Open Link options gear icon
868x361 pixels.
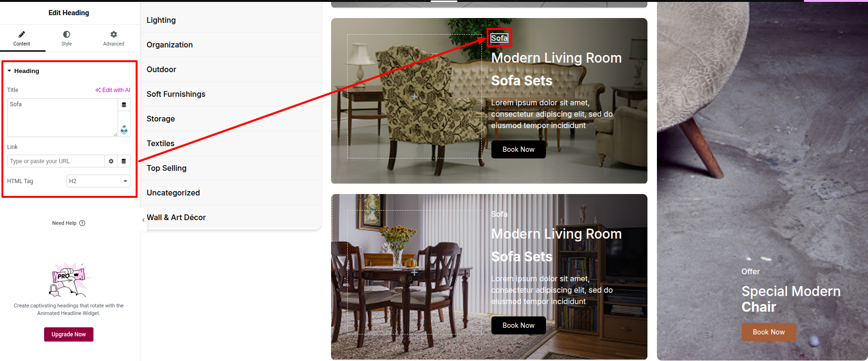point(111,161)
